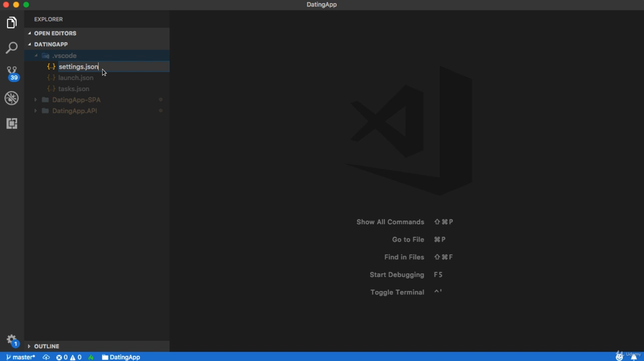Screen dimensions: 644x361
Task: Expand the DatingApp-SPA folder arrow
Action: click(35, 100)
